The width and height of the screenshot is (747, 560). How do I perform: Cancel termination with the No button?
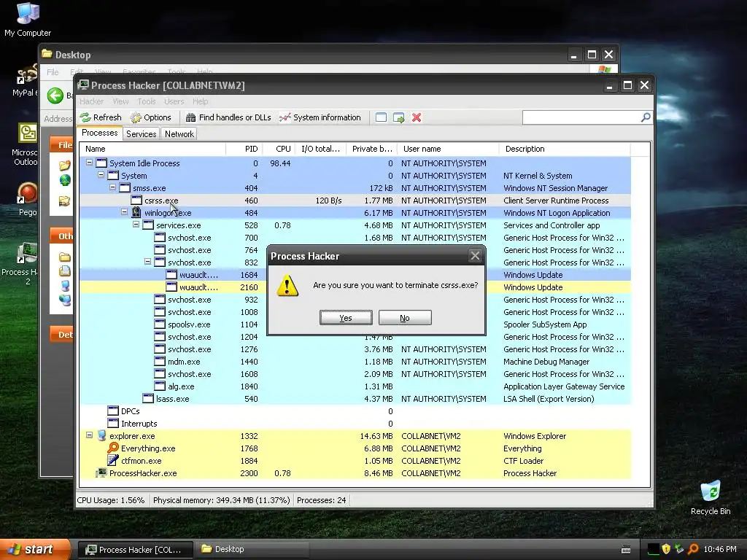click(x=405, y=318)
